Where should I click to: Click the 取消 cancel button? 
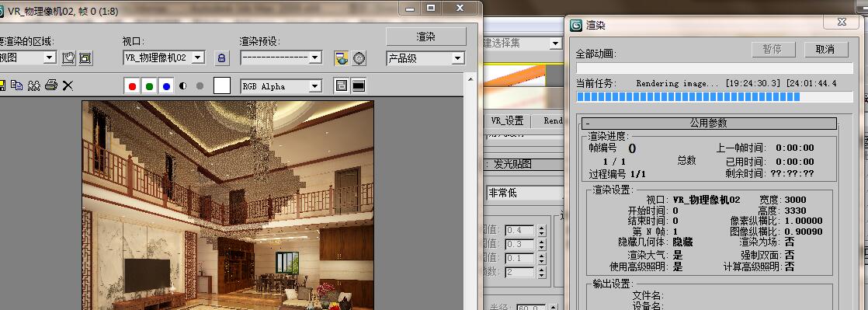[x=825, y=49]
